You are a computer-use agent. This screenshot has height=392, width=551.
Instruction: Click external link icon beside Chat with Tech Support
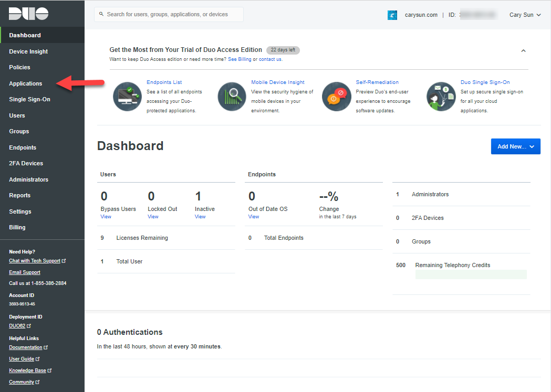click(x=64, y=261)
